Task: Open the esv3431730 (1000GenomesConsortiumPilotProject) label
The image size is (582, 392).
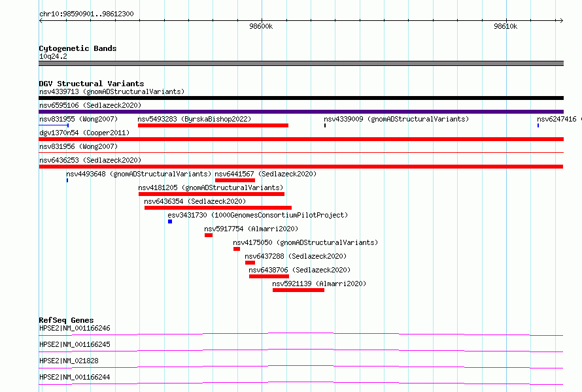Action: pos(258,215)
